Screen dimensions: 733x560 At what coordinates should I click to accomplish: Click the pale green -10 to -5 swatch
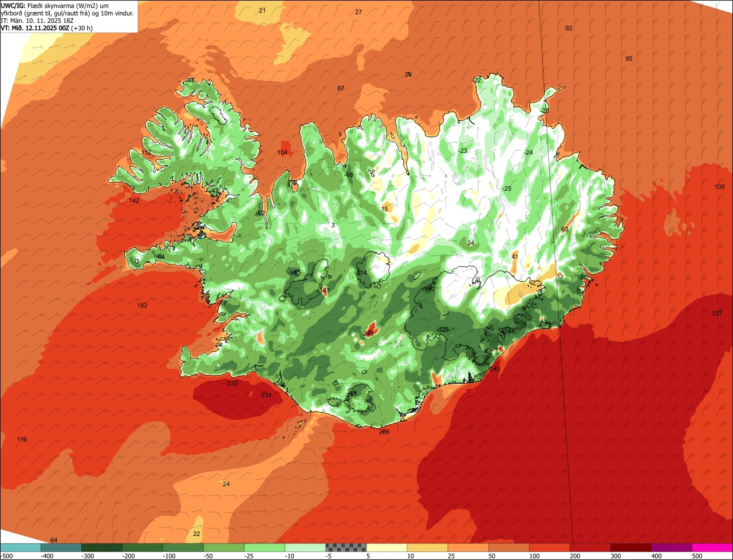coord(305,547)
